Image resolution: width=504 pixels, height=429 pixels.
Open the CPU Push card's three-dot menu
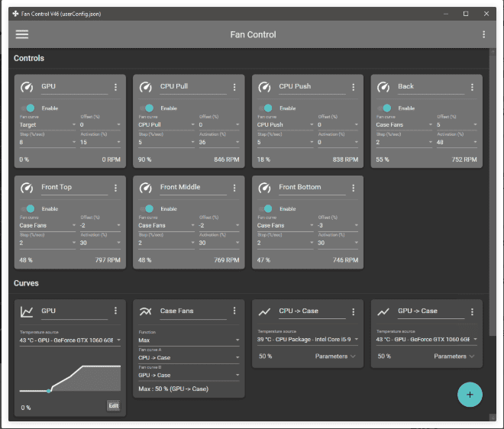coord(354,87)
